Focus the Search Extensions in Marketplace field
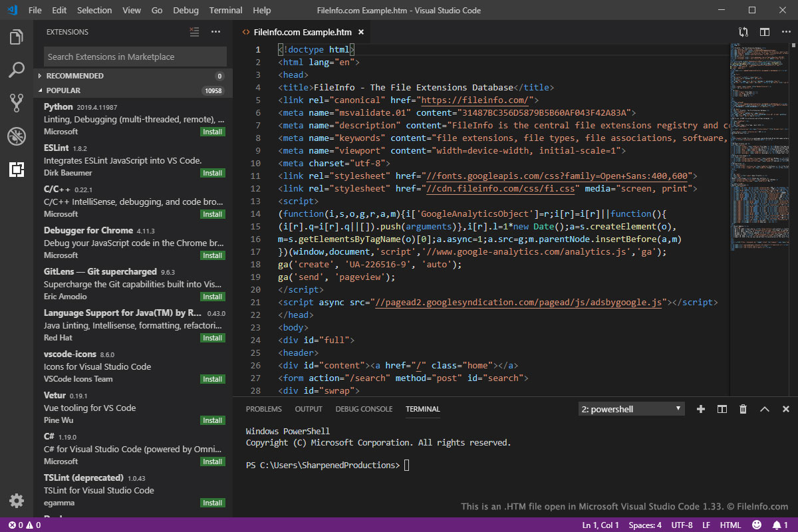Image resolution: width=798 pixels, height=532 pixels. coord(135,57)
